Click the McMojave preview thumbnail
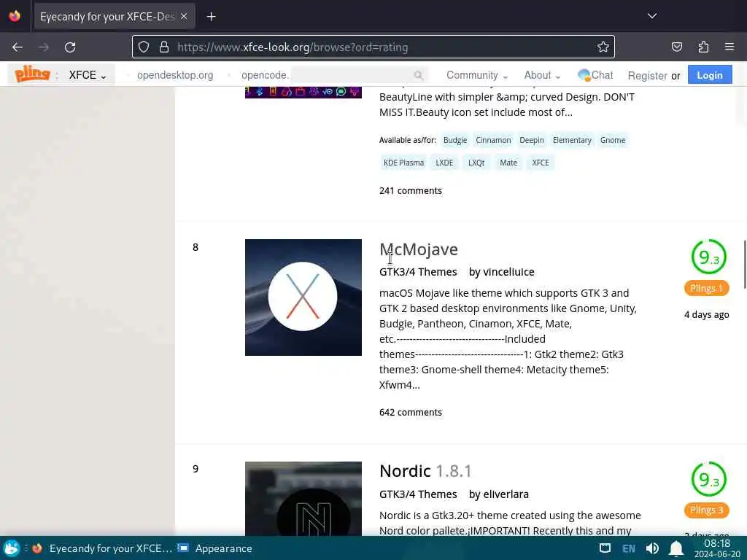This screenshot has width=747, height=560. click(303, 297)
